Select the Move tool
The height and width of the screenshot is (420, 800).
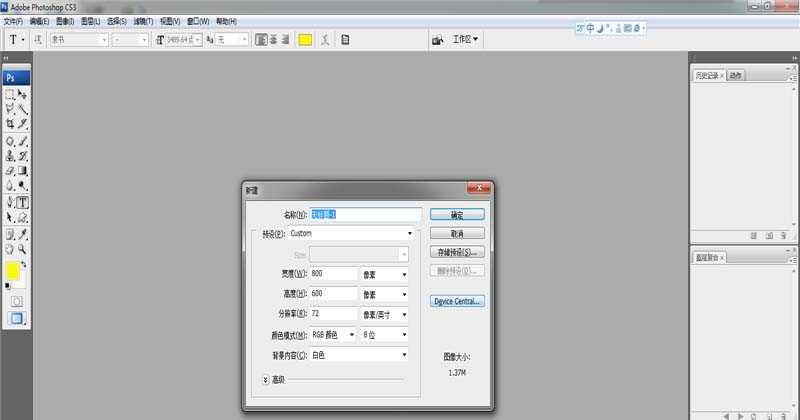22,94
